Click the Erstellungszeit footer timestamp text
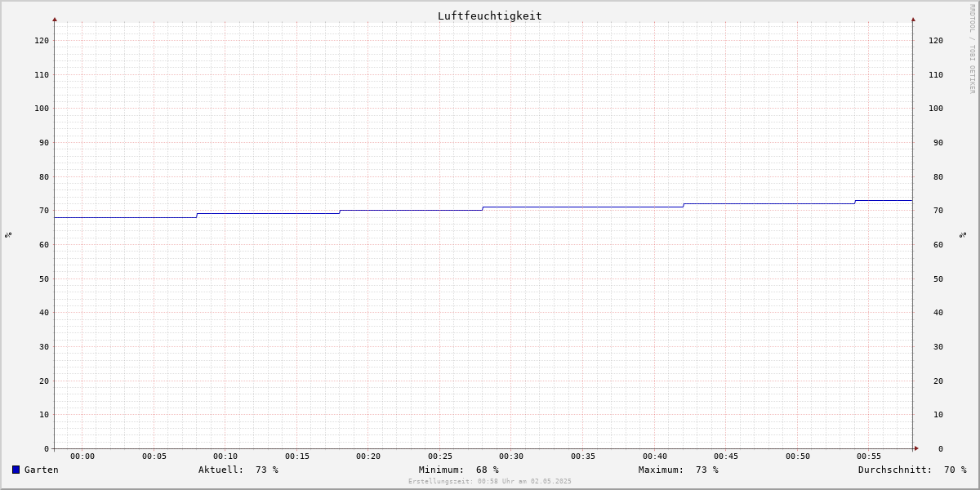980x490 pixels. pyautogui.click(x=490, y=481)
